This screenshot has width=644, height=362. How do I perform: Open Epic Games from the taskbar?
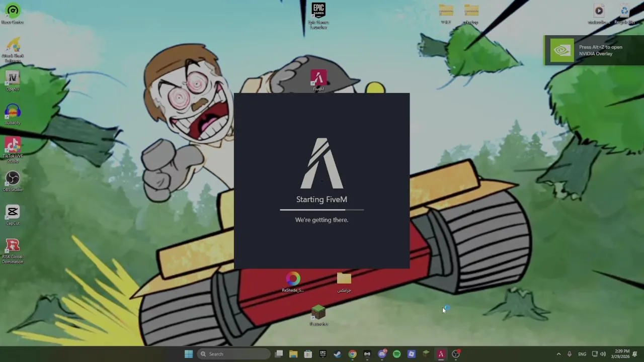click(323, 354)
